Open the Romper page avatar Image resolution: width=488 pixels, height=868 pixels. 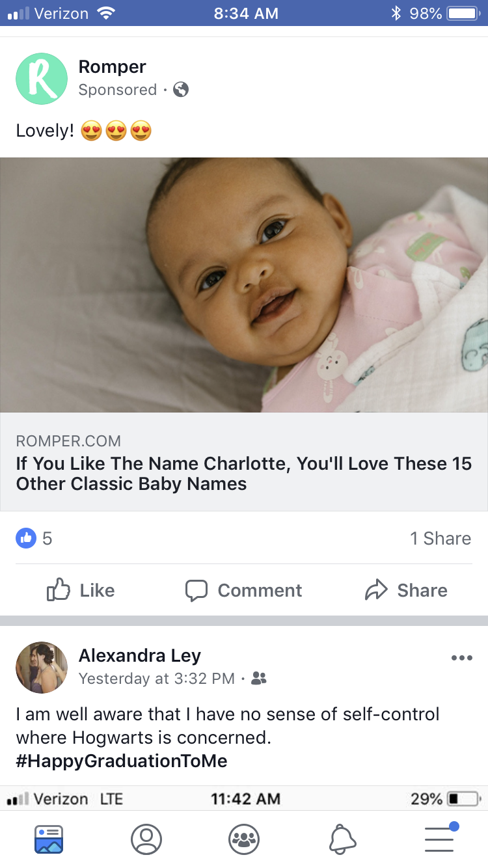tap(42, 79)
